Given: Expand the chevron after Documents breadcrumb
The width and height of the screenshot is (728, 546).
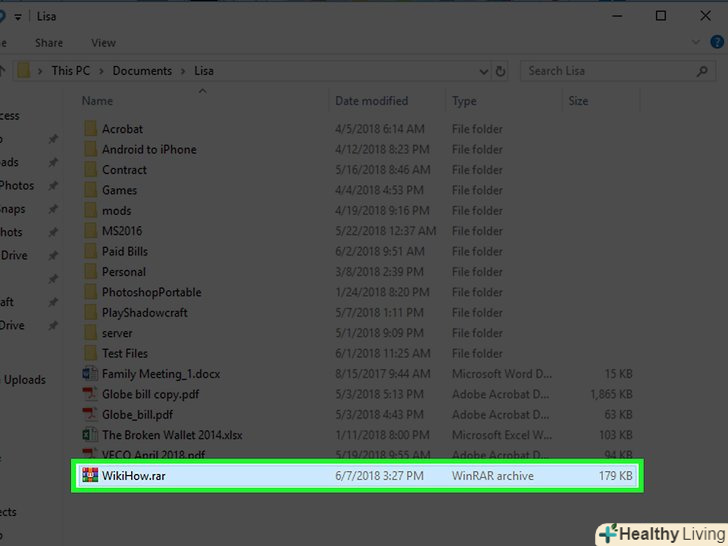Looking at the screenshot, I should [183, 71].
